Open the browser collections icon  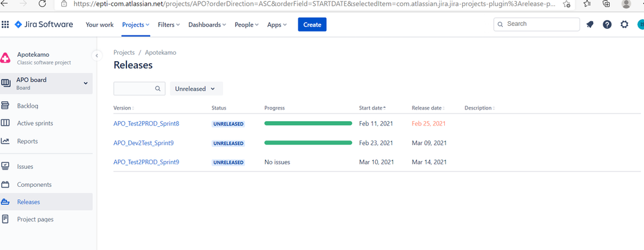click(606, 3)
